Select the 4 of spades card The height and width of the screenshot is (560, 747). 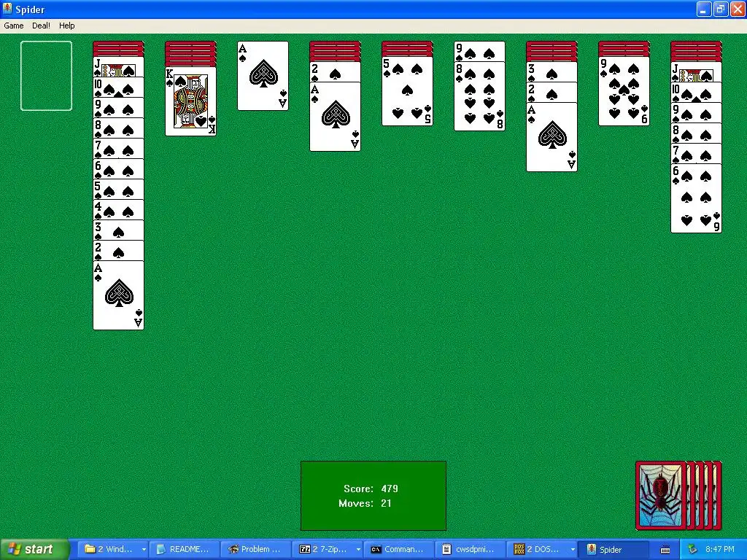tap(119, 209)
